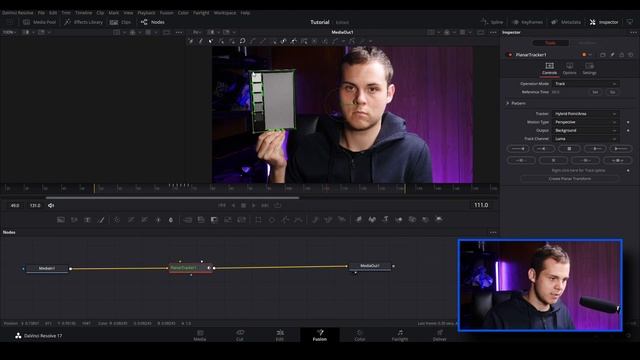Add a Matte Control node
Image resolution: width=640 pixels, height=360 pixels.
coord(214,220)
